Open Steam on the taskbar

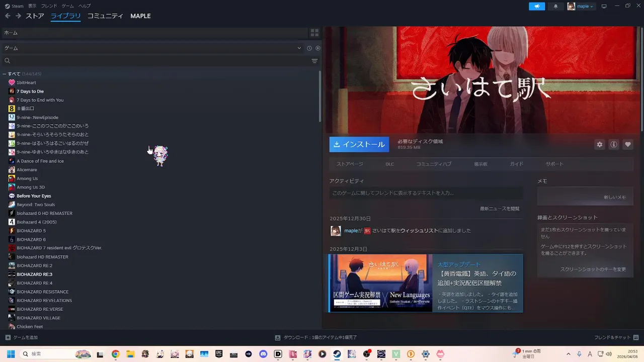click(x=337, y=354)
